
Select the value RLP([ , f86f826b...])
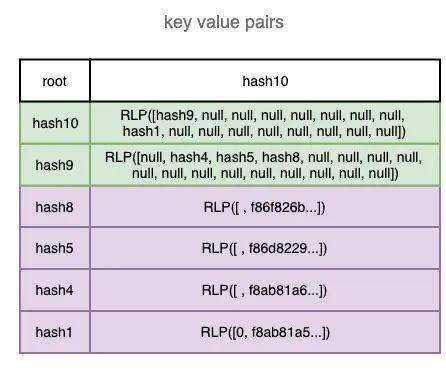(265, 207)
